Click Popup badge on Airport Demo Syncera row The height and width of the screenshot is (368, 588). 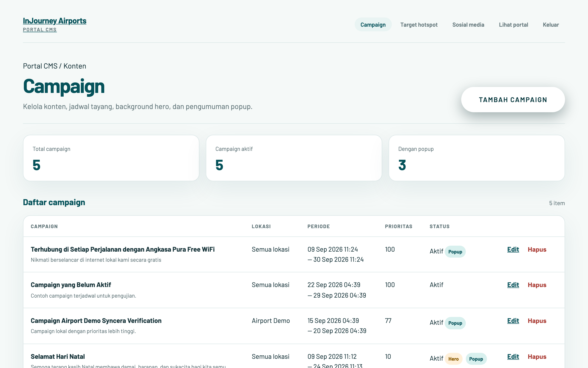pos(455,323)
